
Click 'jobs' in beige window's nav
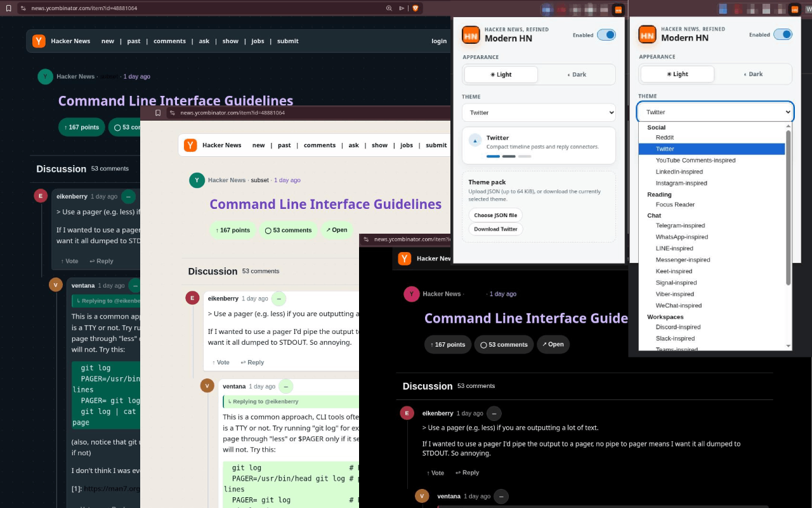[x=407, y=145]
